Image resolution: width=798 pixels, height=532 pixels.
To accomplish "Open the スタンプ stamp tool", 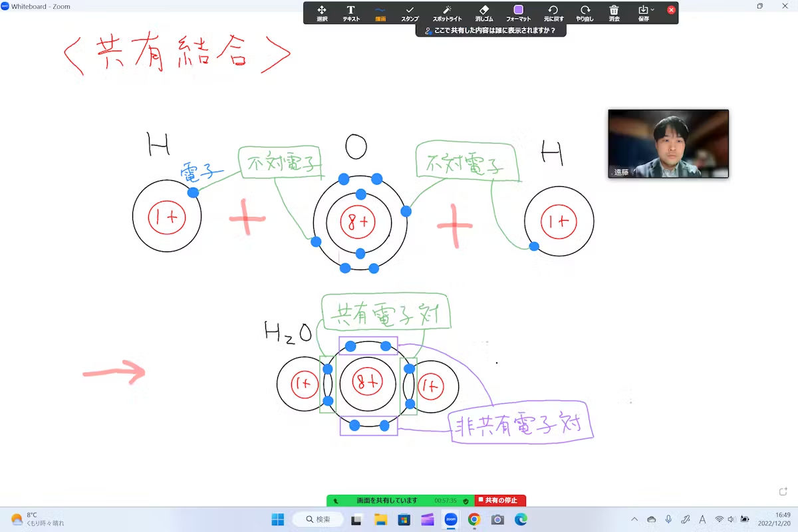I will tap(410, 13).
